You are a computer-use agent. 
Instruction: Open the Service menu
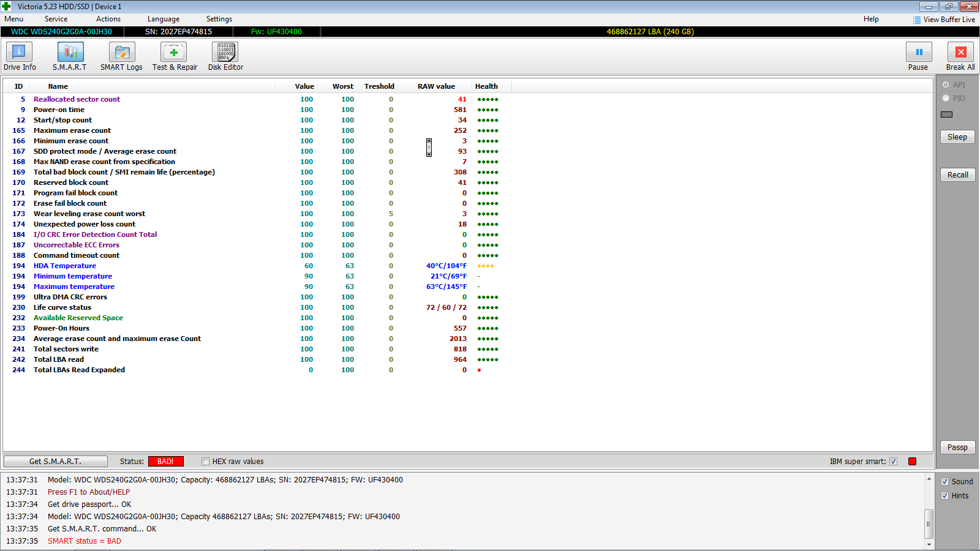[x=56, y=19]
